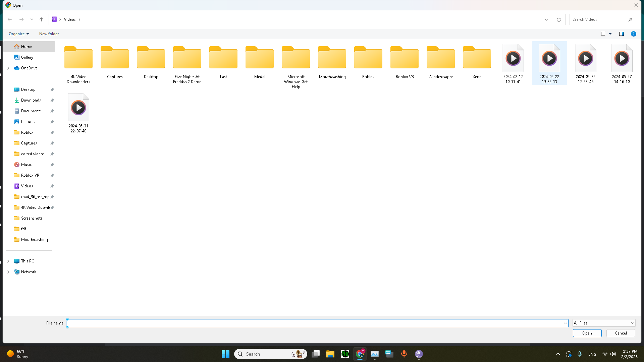This screenshot has width=644, height=362.
Task: Open the All Files type dropdown
Action: (603, 323)
